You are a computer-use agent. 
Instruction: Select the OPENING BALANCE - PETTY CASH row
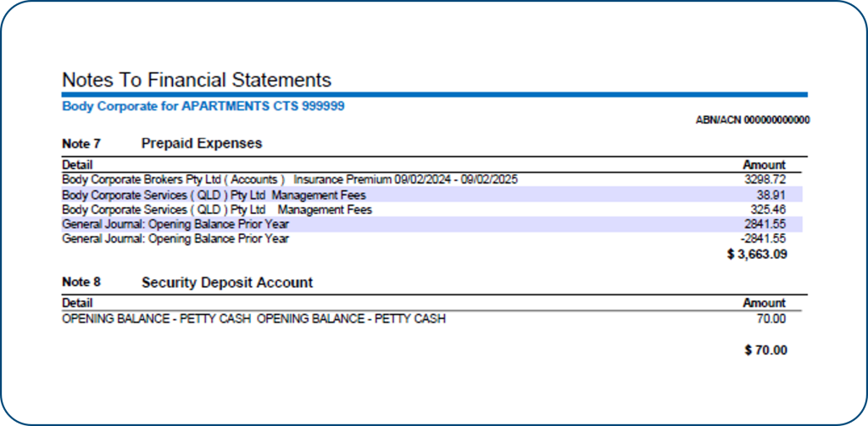(x=253, y=319)
